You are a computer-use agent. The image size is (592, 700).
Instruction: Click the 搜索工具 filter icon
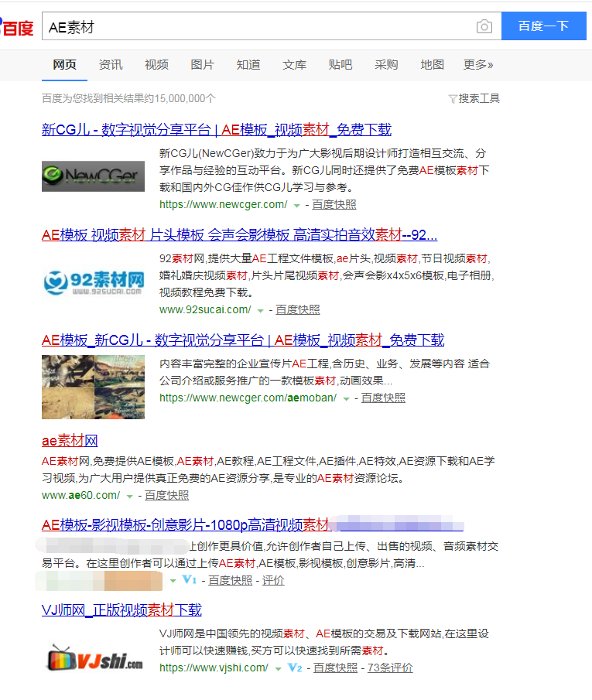pos(453,99)
